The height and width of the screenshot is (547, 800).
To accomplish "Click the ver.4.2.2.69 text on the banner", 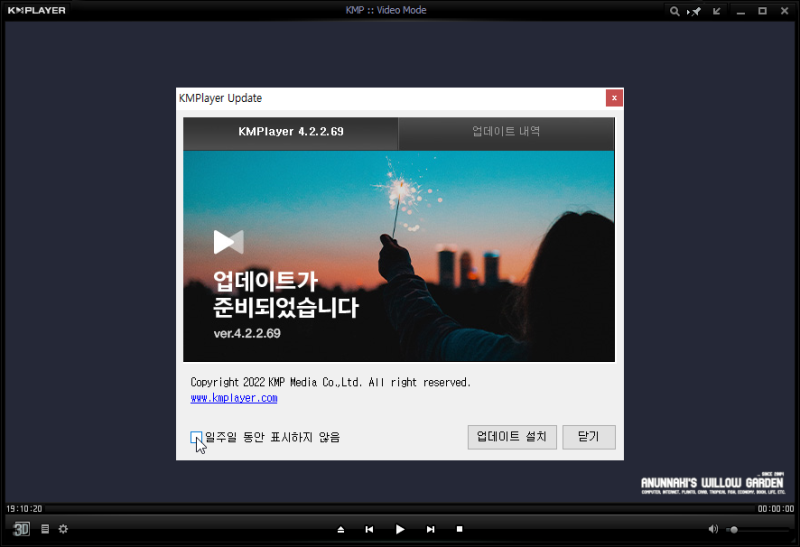I will coord(247,333).
